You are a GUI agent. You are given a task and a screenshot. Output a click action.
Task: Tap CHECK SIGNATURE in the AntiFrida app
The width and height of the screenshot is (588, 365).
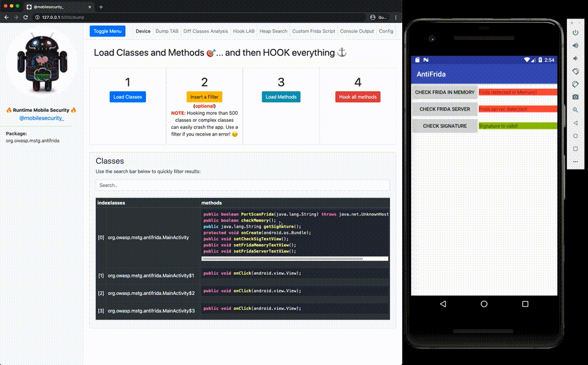point(445,125)
